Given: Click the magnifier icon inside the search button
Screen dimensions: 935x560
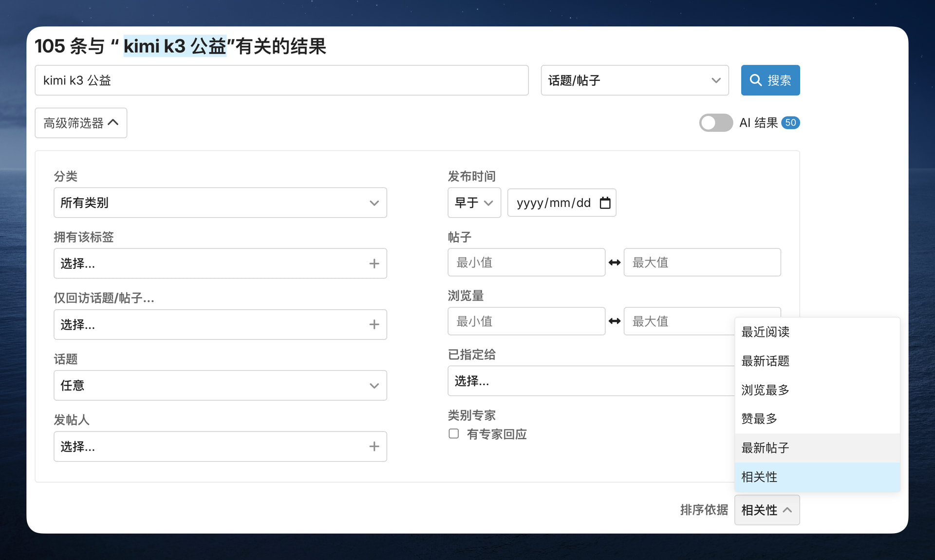Looking at the screenshot, I should (755, 80).
